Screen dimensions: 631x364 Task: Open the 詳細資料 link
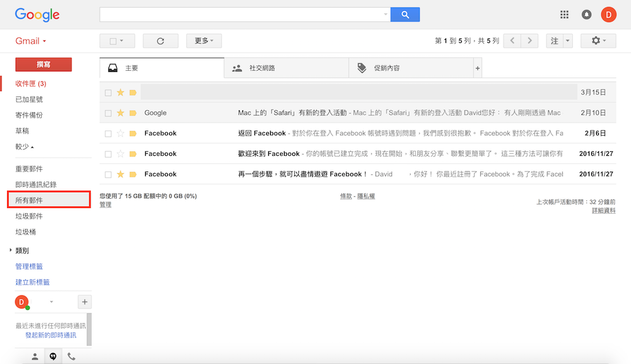coord(603,211)
